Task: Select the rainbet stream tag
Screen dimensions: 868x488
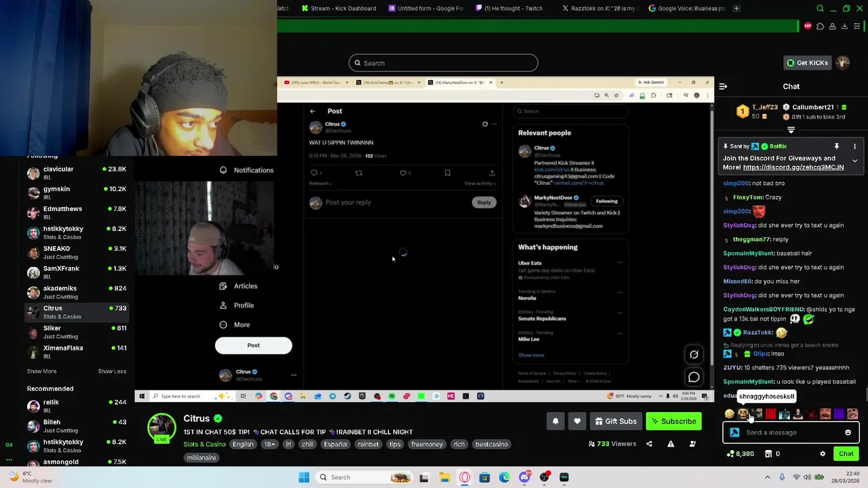Action: [x=368, y=445]
